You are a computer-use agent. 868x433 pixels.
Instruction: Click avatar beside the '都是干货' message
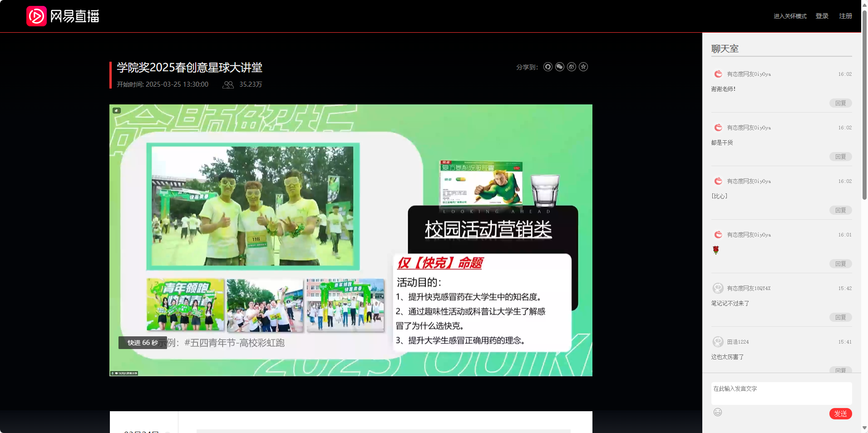[718, 128]
